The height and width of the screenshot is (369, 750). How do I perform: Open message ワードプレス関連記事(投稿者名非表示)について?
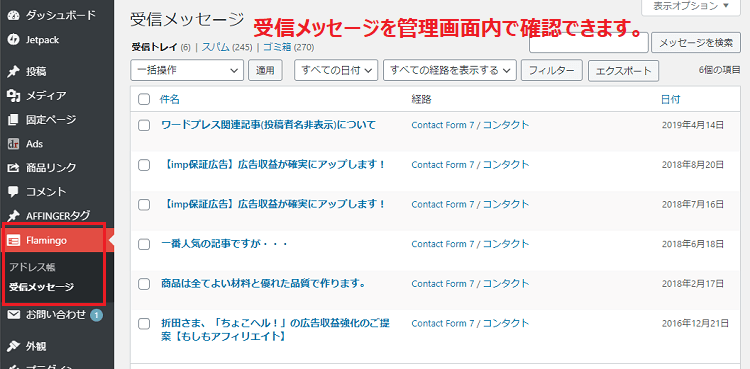(x=268, y=125)
